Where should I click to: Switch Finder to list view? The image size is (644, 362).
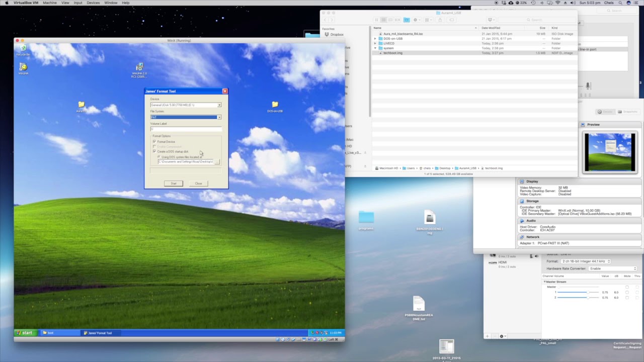pos(383,20)
